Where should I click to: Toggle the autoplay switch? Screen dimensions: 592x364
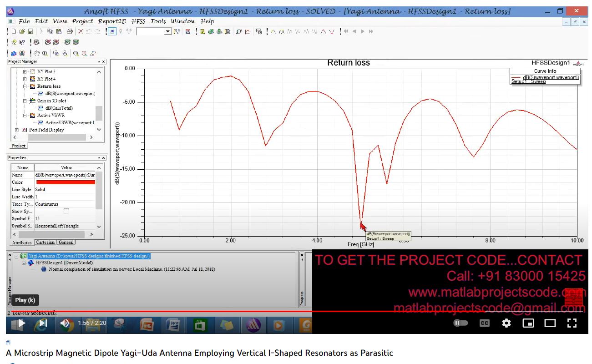coord(460,323)
